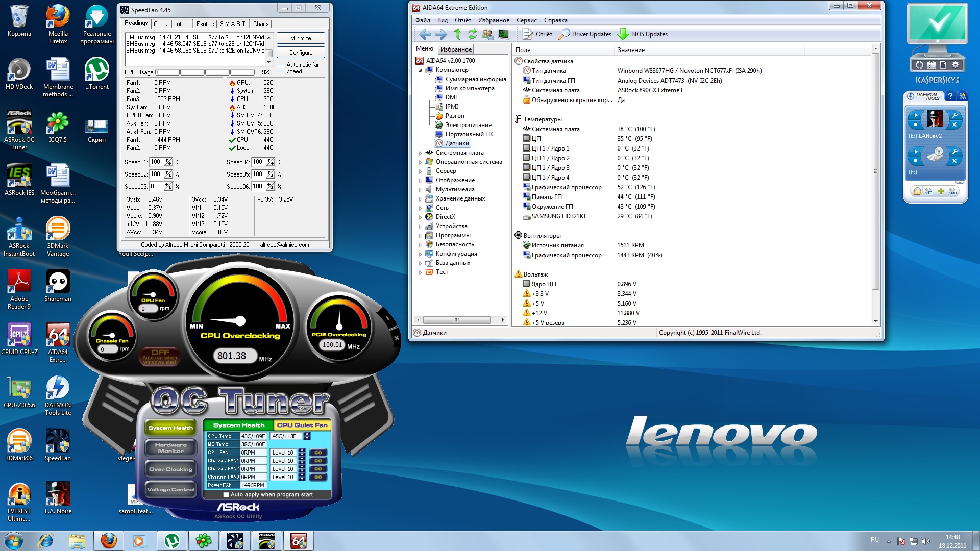
Task: Open the Сервис menu in AIDA64
Action: (x=526, y=20)
